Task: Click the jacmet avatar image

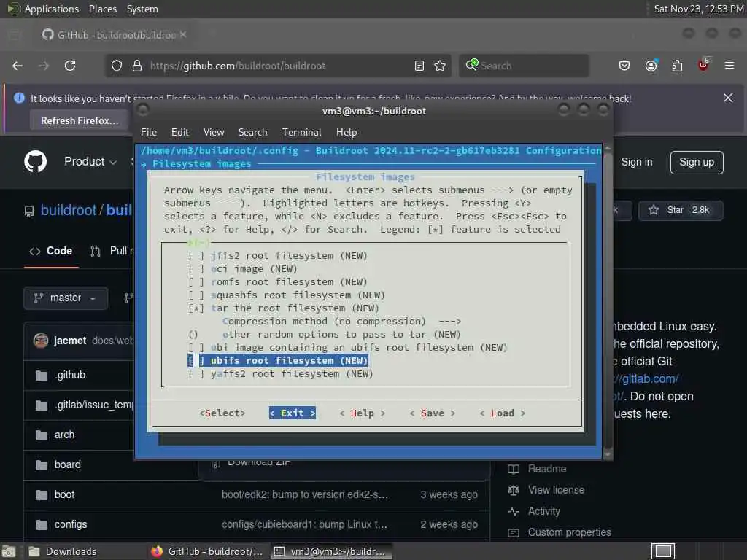Action: click(x=41, y=341)
